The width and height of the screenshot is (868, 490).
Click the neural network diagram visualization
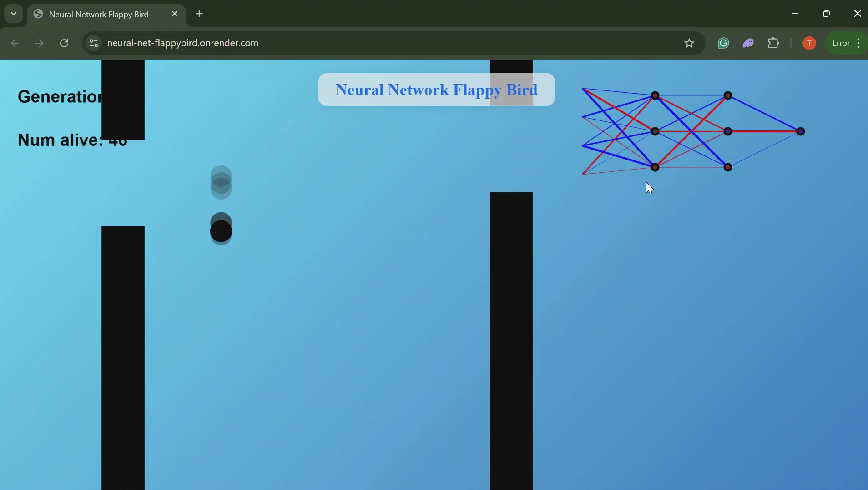click(691, 132)
